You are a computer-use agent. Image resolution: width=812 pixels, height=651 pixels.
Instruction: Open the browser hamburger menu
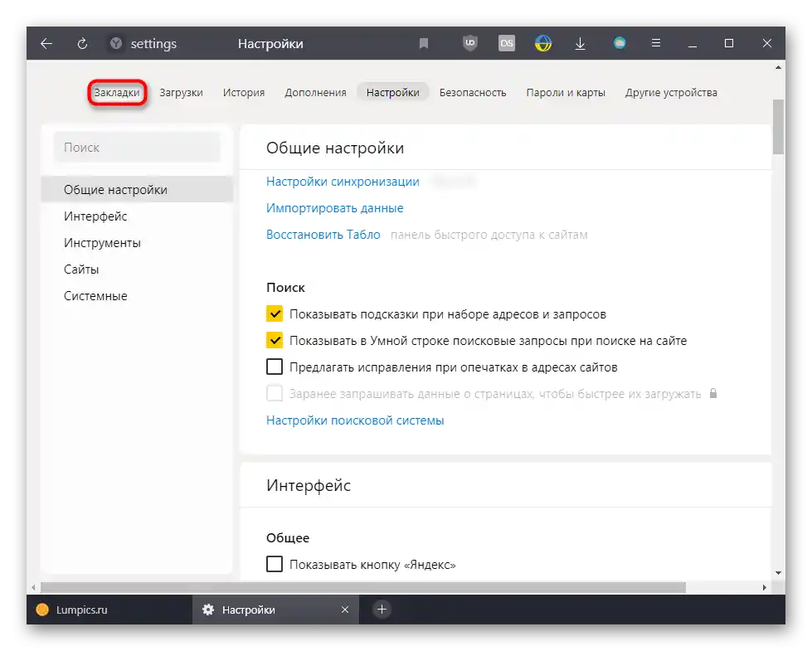point(655,43)
